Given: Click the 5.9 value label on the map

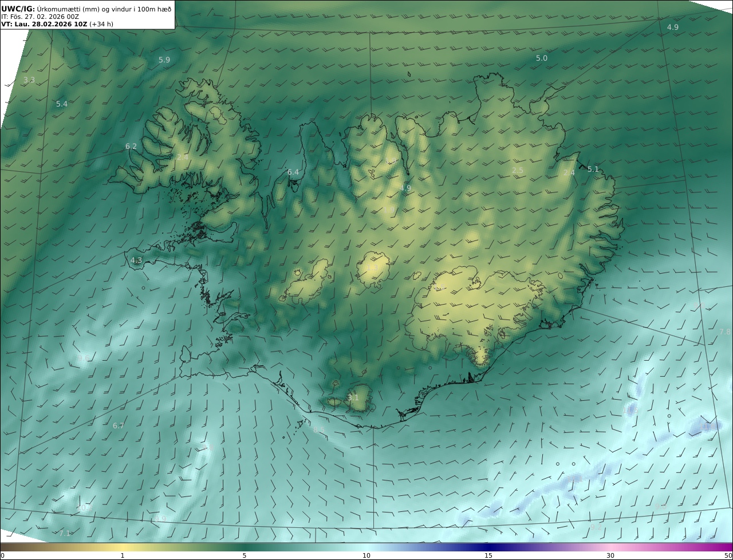Looking at the screenshot, I should click(164, 60).
